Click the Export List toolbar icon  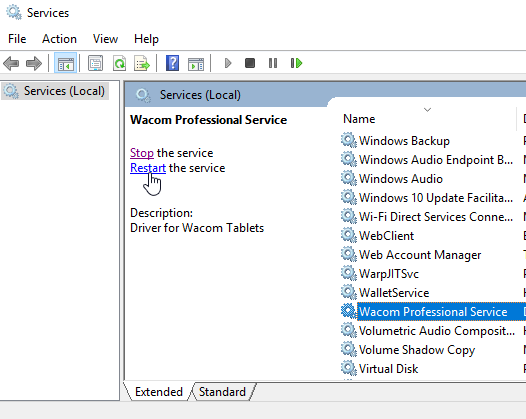(x=142, y=63)
